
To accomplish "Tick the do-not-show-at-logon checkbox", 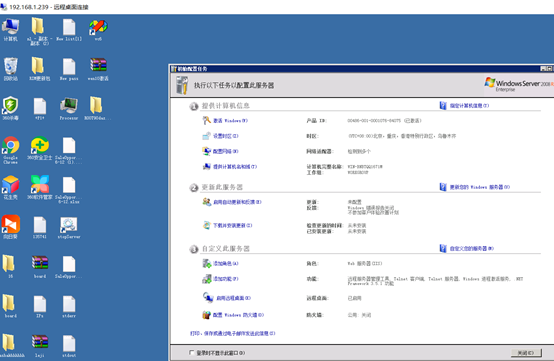I will click(191, 353).
